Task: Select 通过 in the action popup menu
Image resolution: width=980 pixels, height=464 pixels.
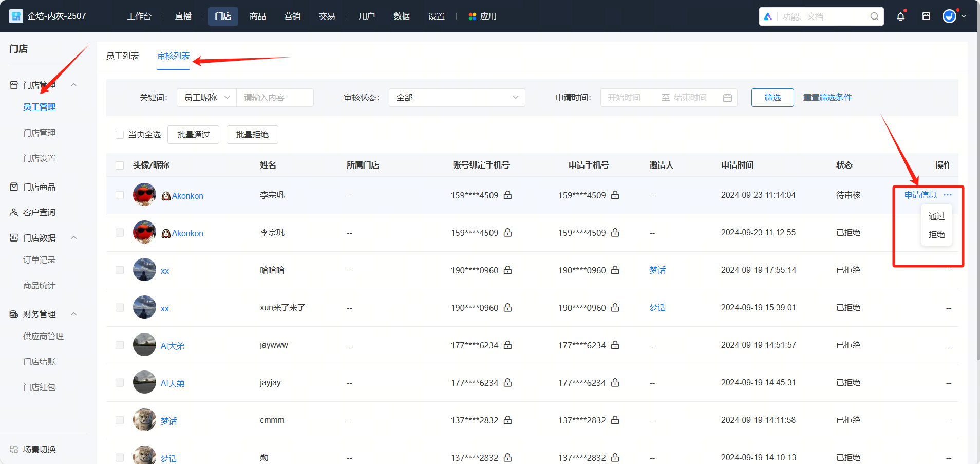Action: coord(937,216)
